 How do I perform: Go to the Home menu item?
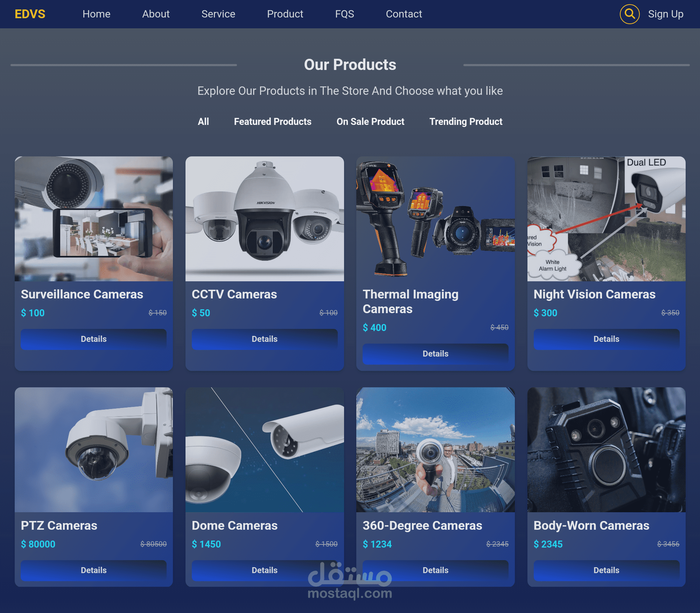coord(96,14)
